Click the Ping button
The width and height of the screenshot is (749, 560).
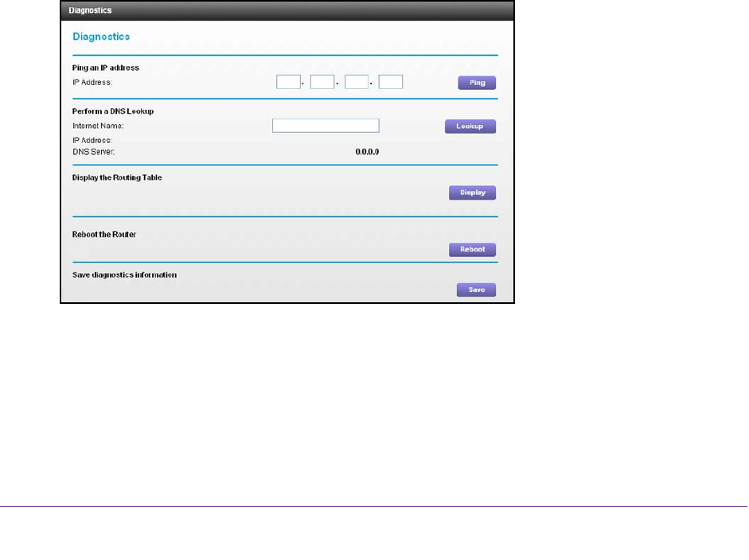coord(477,83)
